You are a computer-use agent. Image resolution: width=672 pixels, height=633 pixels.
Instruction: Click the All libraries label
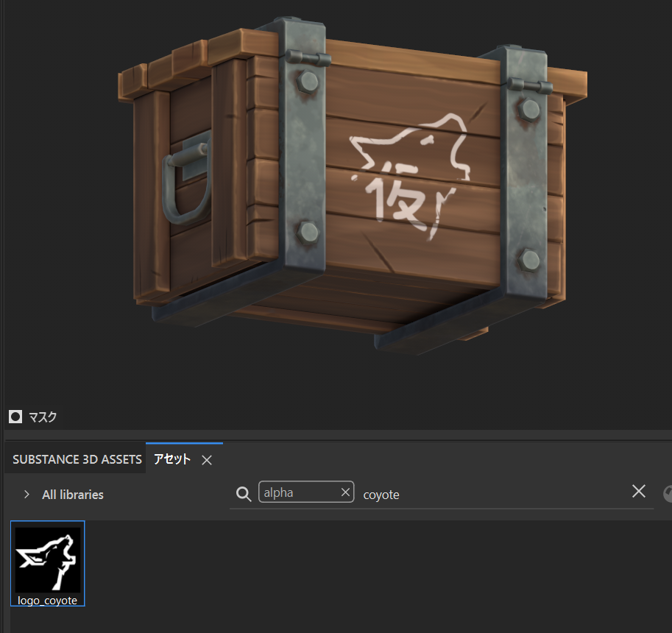72,495
